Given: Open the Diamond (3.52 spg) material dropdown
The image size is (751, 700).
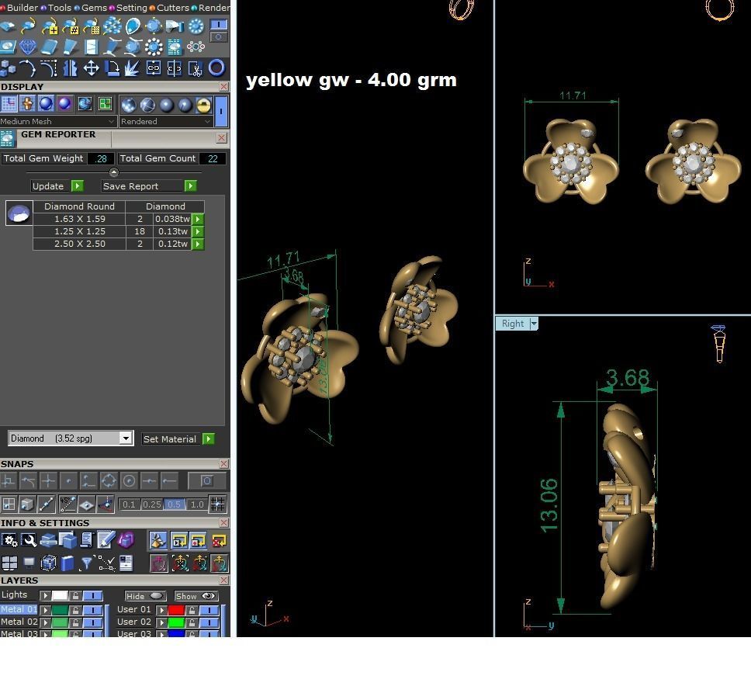Looking at the screenshot, I should [71, 438].
